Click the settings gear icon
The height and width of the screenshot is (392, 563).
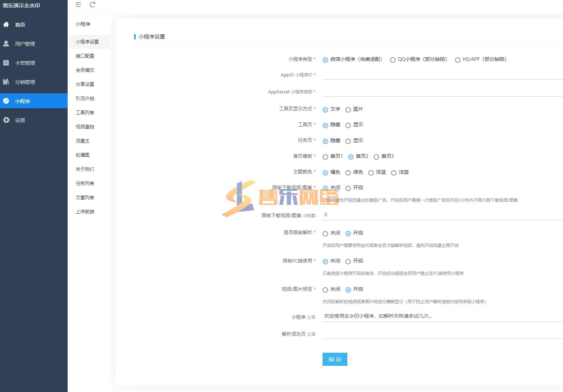6,120
